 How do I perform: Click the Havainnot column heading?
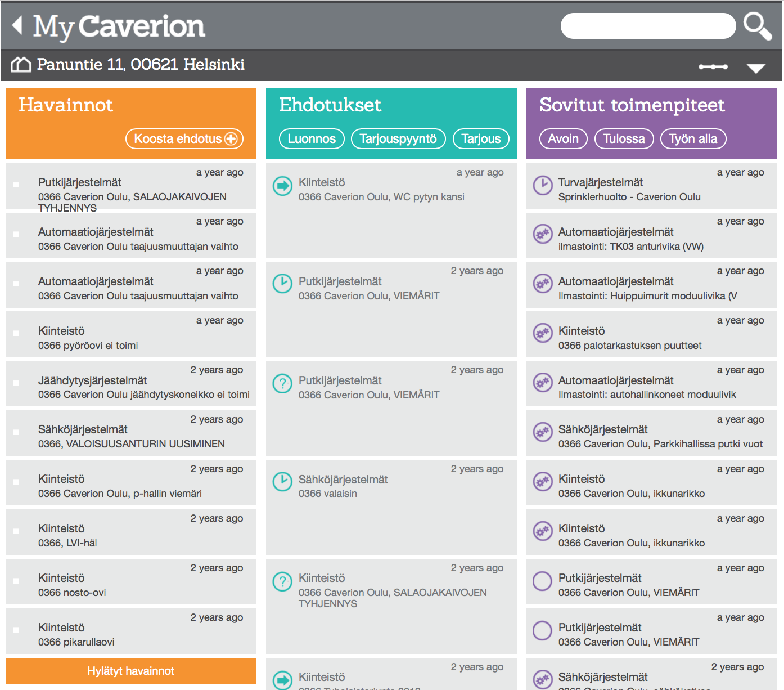tap(66, 105)
